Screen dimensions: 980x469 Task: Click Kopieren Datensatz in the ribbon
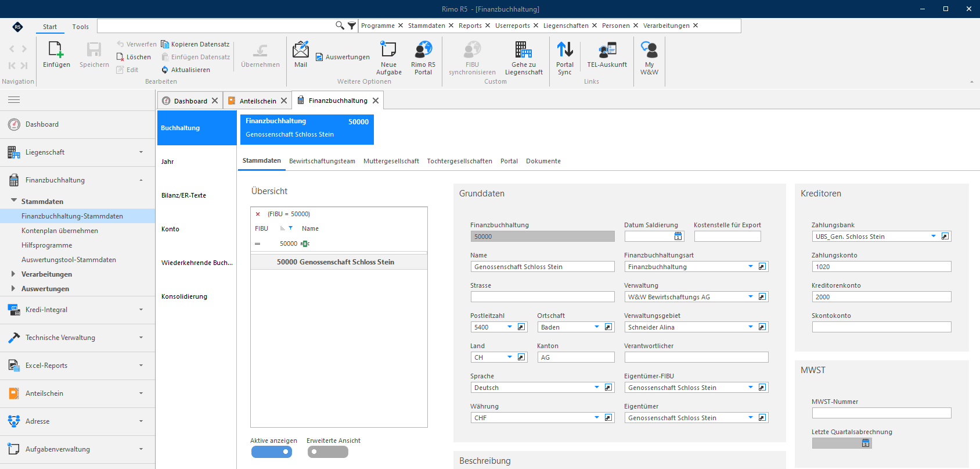coord(195,44)
